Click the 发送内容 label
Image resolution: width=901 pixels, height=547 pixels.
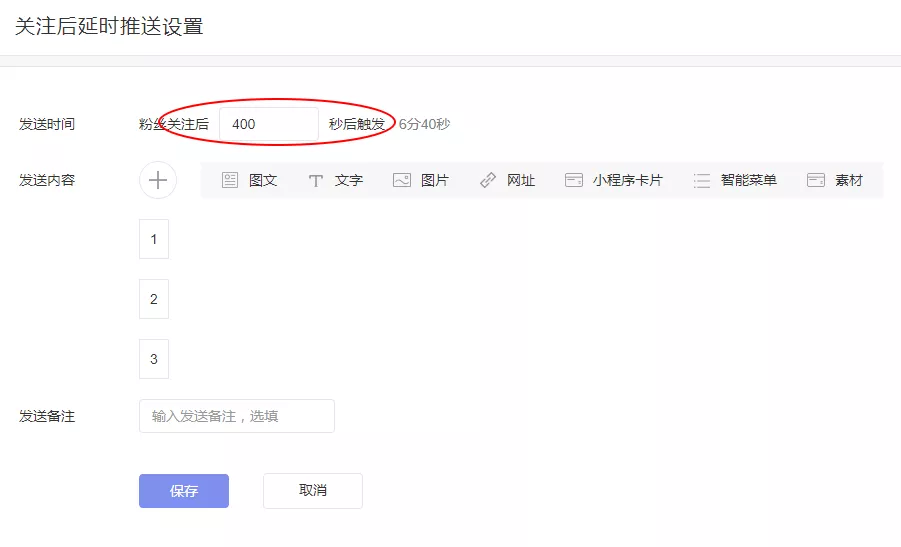[x=47, y=180]
